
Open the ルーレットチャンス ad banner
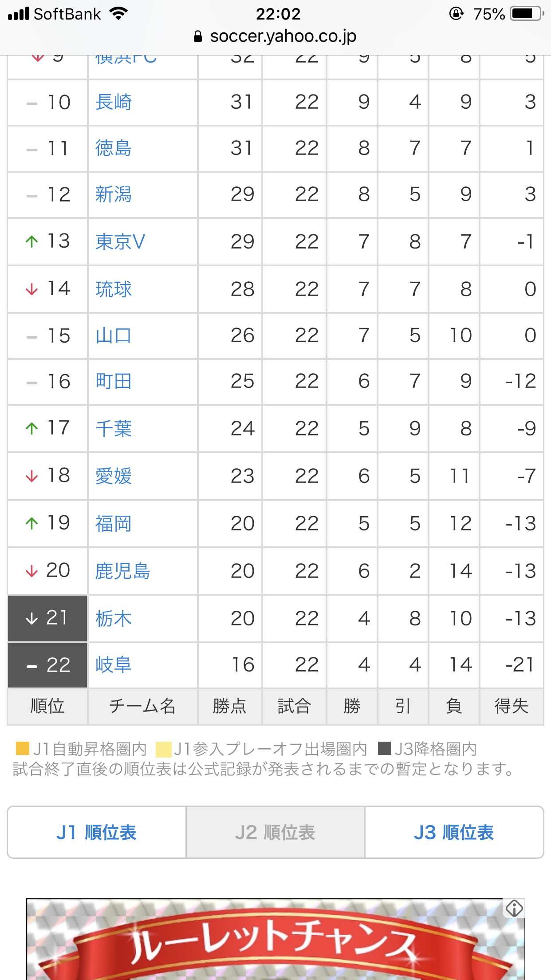[x=275, y=941]
